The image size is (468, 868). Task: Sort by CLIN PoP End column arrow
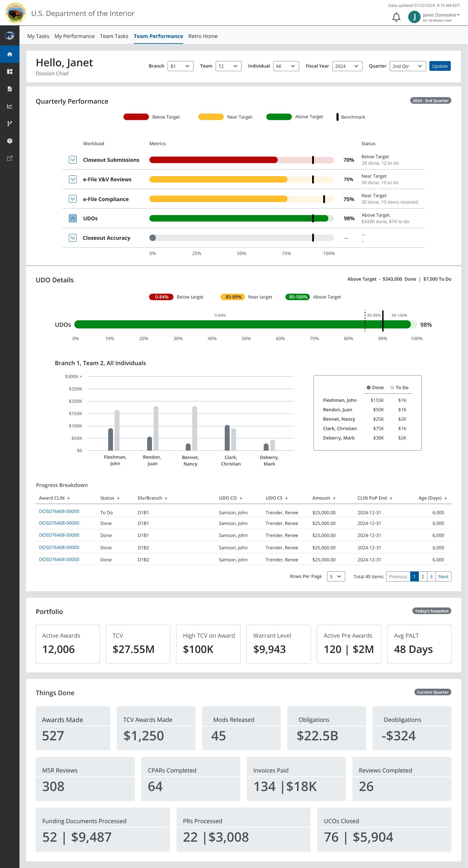point(391,498)
